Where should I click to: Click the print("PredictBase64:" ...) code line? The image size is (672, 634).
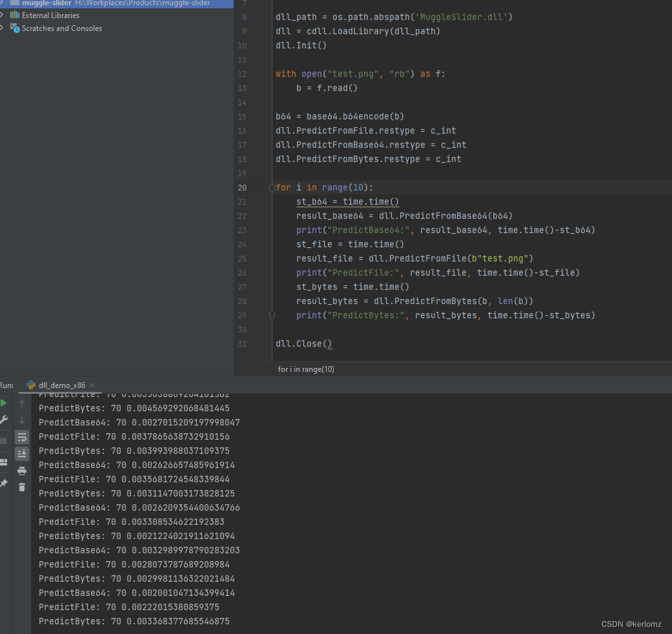click(445, 230)
